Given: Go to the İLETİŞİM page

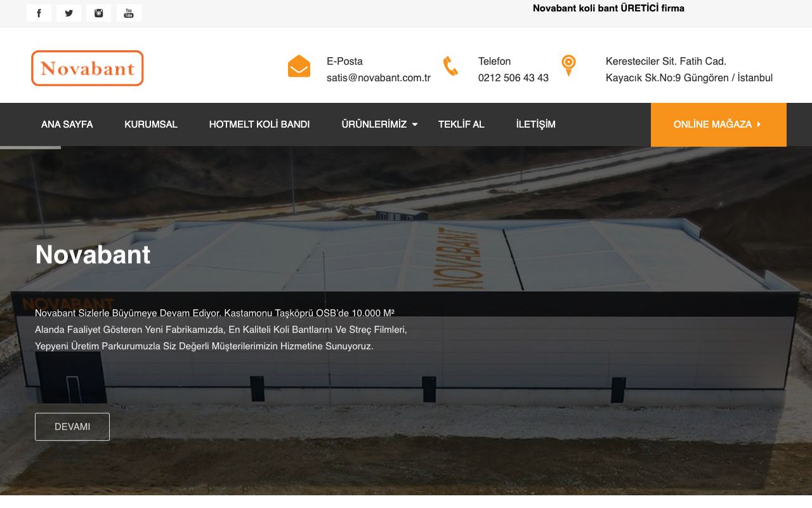Looking at the screenshot, I should pos(535,124).
